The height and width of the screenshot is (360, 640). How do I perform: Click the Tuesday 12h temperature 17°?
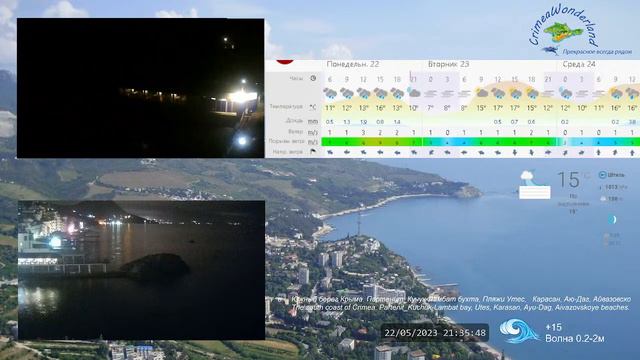point(498,108)
